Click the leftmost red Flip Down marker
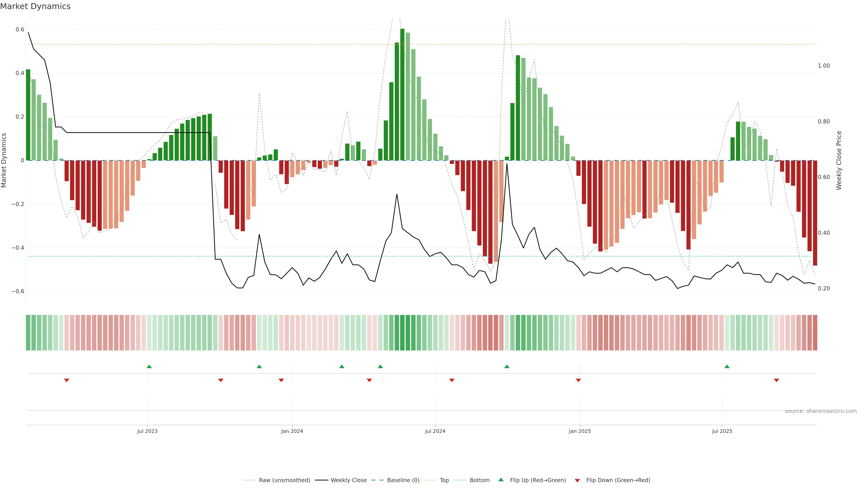The height and width of the screenshot is (488, 868). coord(67,380)
